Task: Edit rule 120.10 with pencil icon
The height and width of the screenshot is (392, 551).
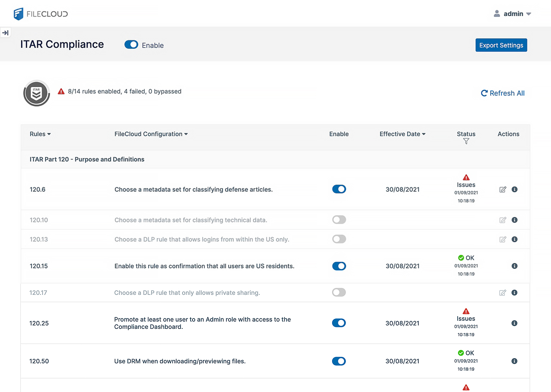Action: pyautogui.click(x=503, y=220)
